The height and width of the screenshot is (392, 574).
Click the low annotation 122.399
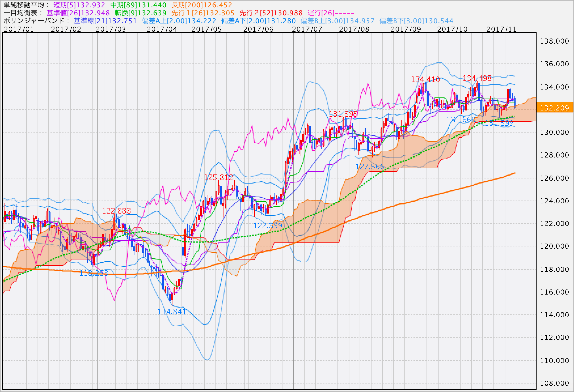click(268, 225)
